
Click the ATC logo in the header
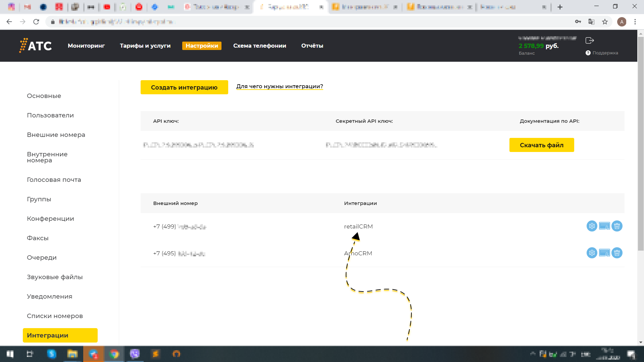click(x=35, y=46)
